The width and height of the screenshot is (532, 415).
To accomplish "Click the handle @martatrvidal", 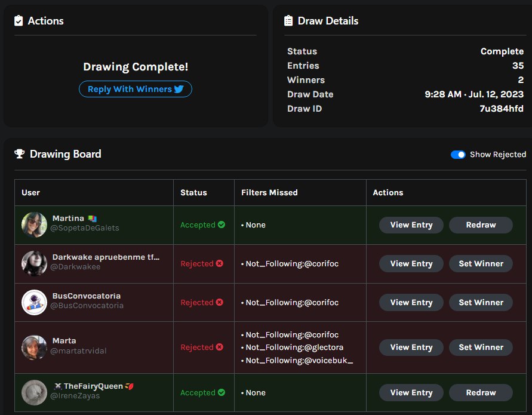I will click(x=78, y=351).
